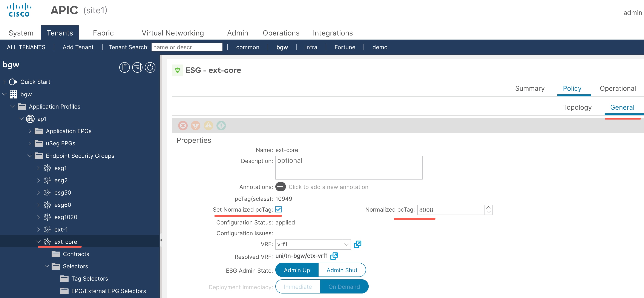644x298 pixels.
Task: Open the Virtual Networking tab
Action: [173, 33]
